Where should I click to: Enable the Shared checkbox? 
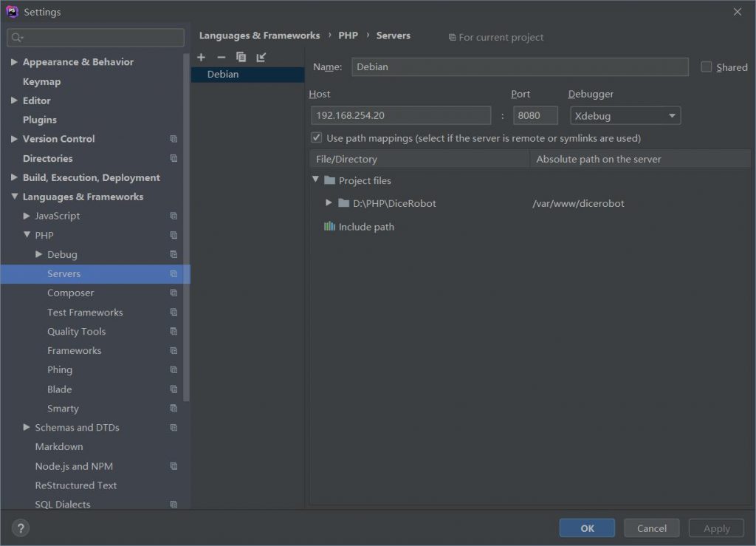tap(707, 67)
